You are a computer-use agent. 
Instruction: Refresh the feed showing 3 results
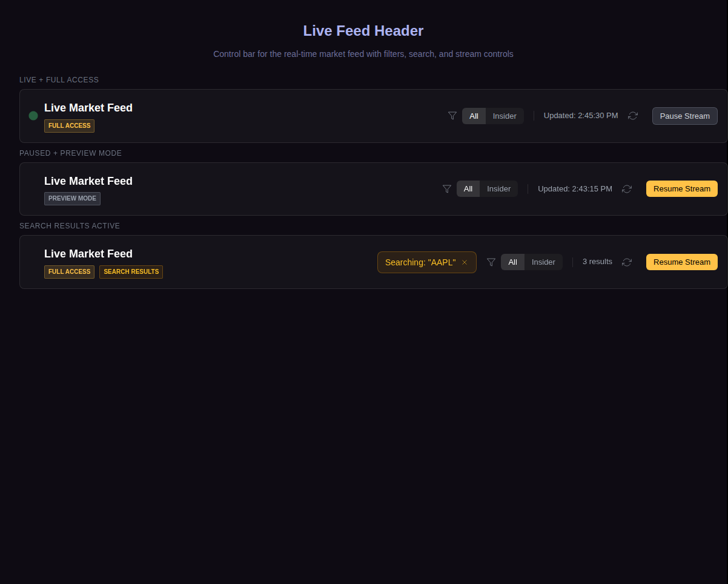tap(627, 262)
